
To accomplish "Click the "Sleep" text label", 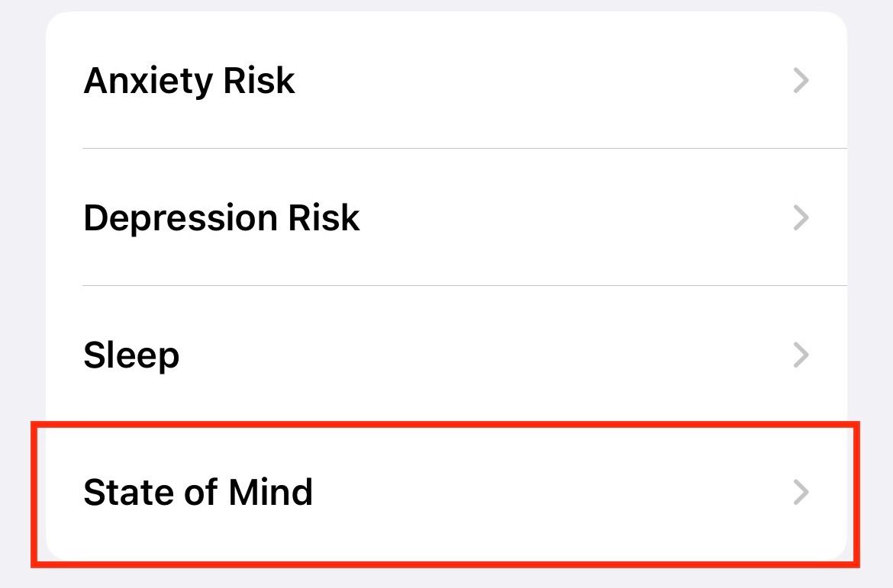I will point(131,355).
